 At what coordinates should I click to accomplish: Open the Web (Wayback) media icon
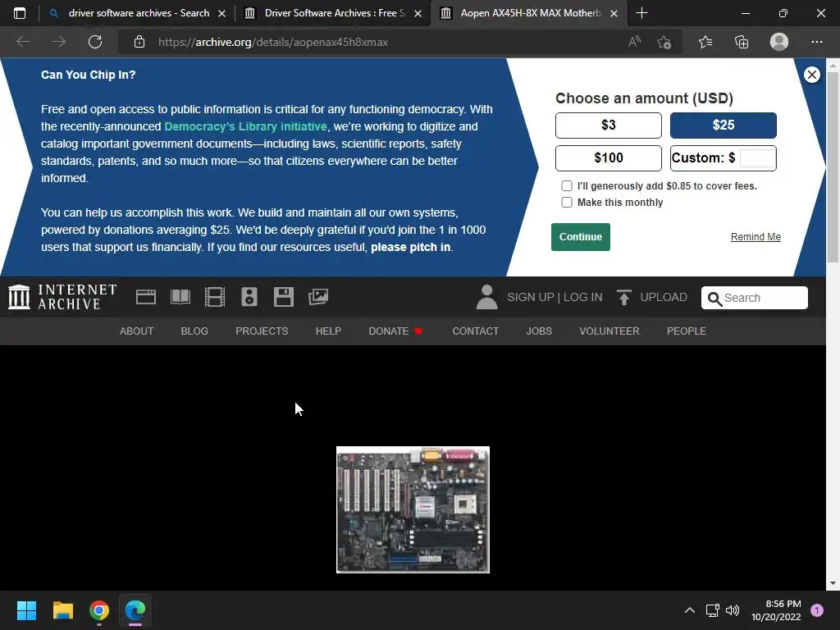tap(146, 297)
